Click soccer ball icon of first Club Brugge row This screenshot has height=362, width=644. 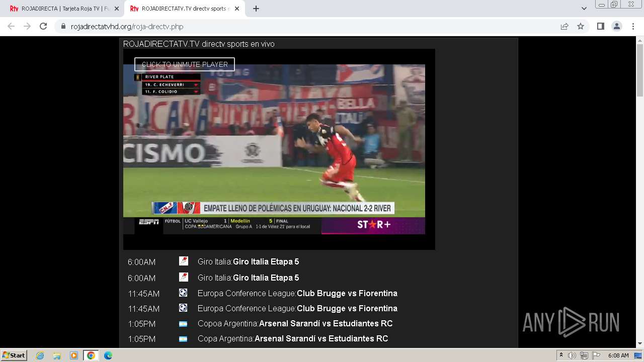[183, 293]
